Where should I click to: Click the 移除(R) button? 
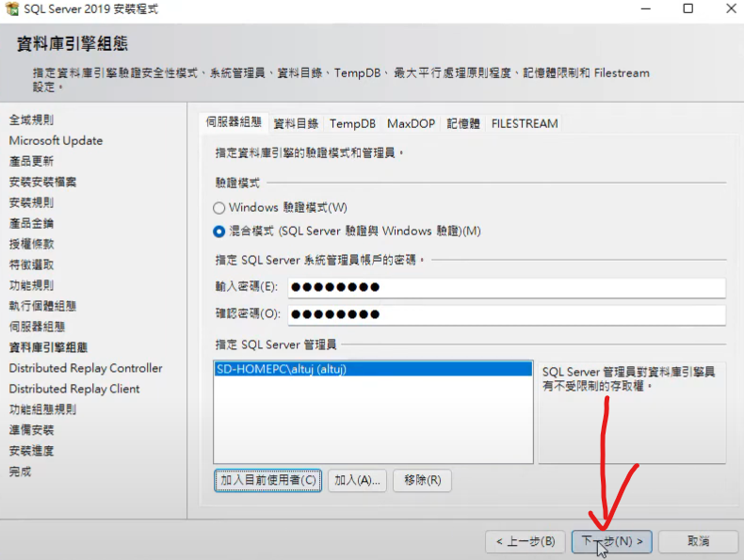click(422, 480)
